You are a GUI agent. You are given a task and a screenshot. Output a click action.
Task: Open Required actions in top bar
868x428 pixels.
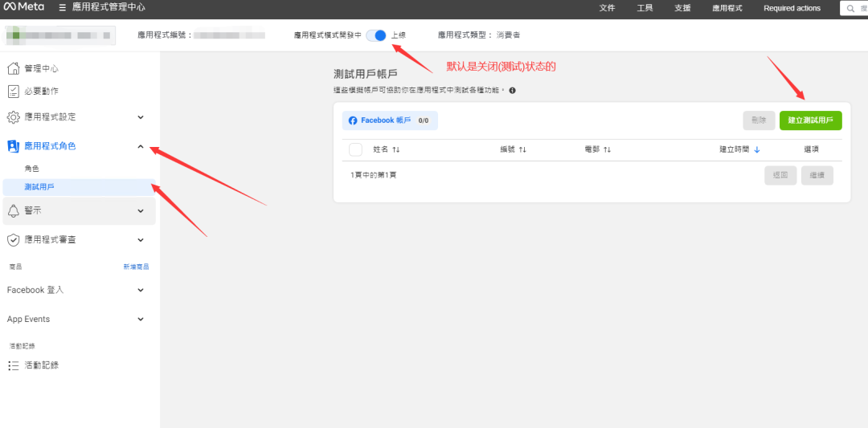coord(792,8)
